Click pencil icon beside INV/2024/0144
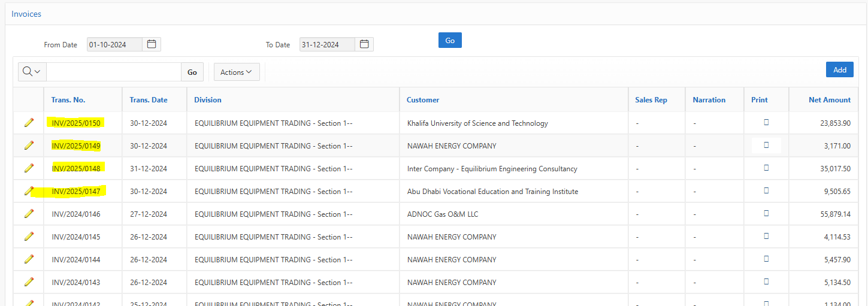The height and width of the screenshot is (306, 868). coord(29,259)
